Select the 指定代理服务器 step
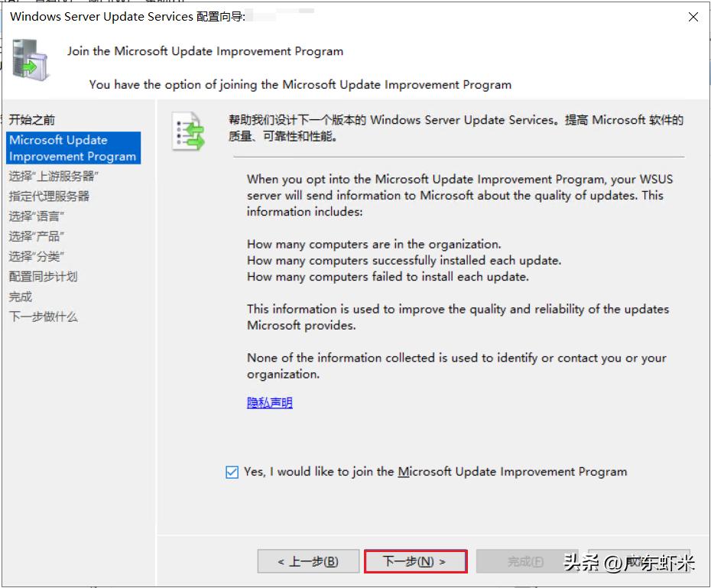This screenshot has width=711, height=588. pos(49,196)
